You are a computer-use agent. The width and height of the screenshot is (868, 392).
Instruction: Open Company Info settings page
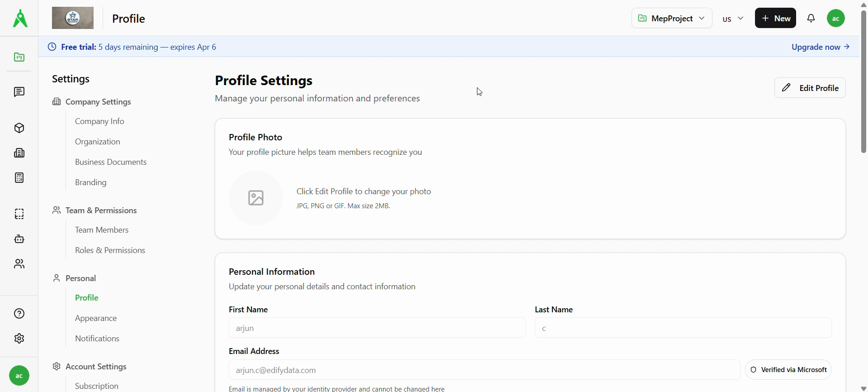(99, 121)
